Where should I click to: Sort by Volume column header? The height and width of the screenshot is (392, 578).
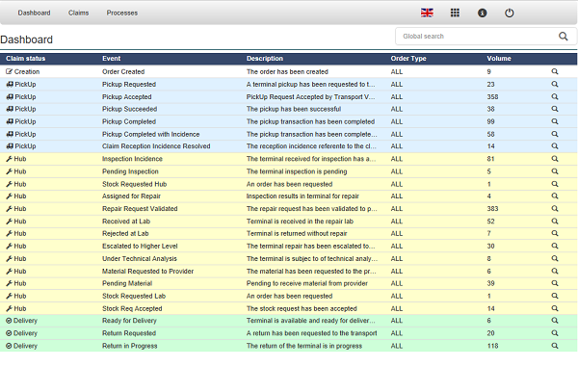pyautogui.click(x=499, y=59)
